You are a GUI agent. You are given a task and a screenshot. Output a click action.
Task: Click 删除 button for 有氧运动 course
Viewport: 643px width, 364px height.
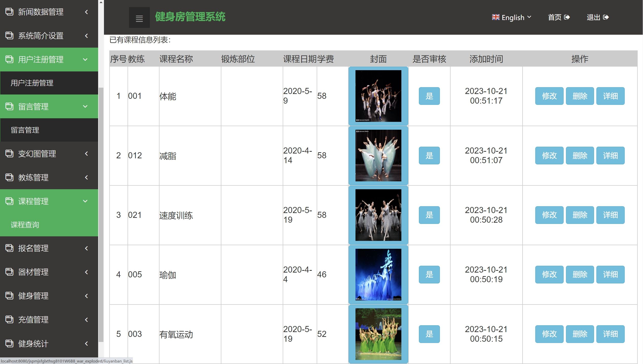pos(579,334)
